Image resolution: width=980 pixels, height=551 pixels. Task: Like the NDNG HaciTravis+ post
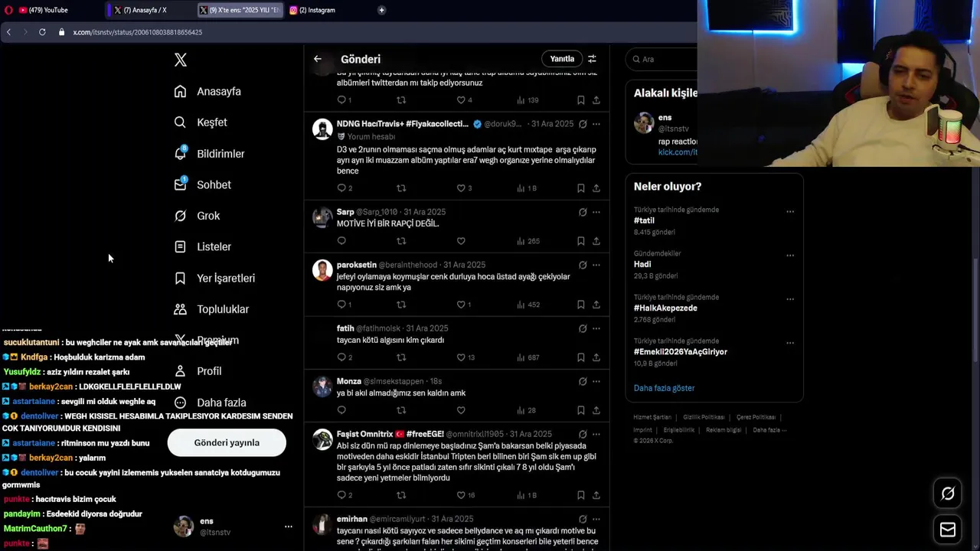(461, 188)
